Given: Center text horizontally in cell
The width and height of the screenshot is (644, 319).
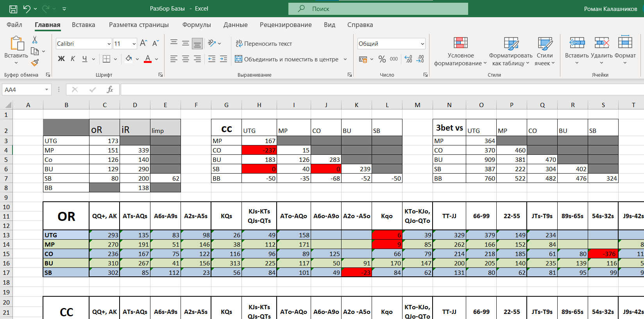Looking at the screenshot, I should (x=186, y=59).
